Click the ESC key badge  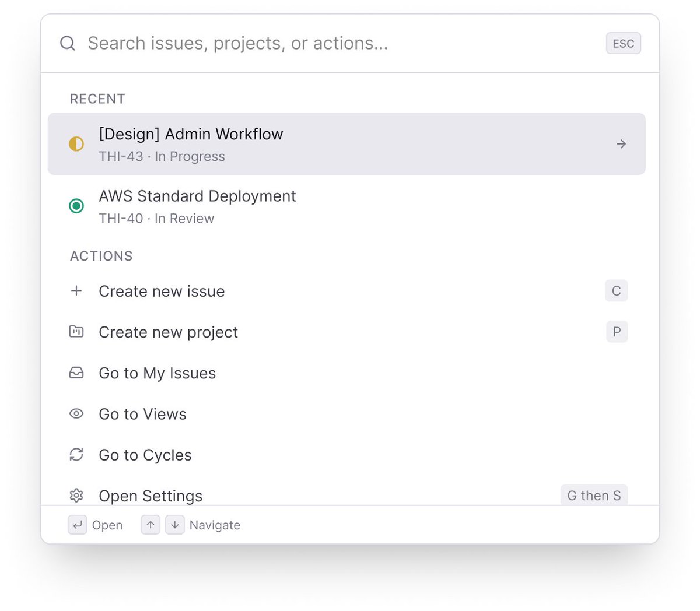point(624,44)
